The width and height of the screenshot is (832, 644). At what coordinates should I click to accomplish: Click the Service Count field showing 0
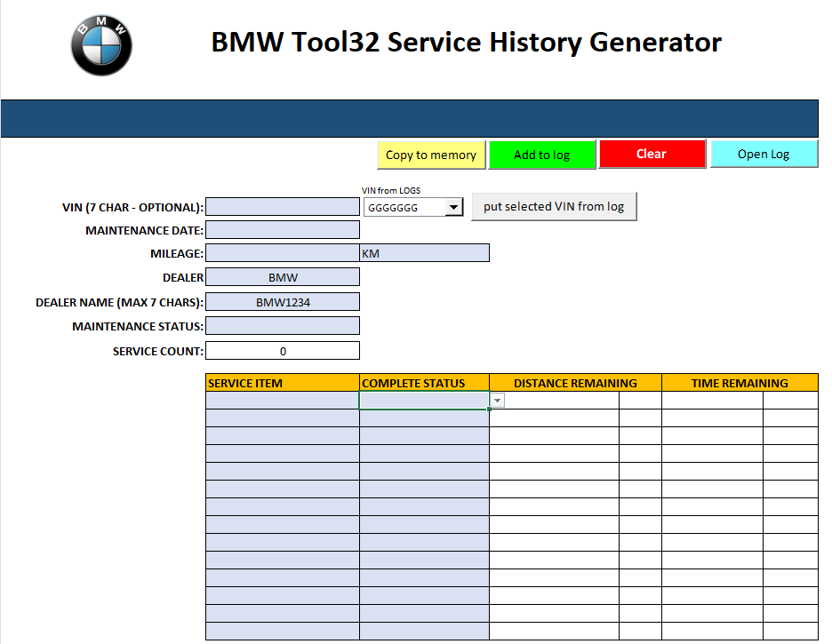(283, 351)
